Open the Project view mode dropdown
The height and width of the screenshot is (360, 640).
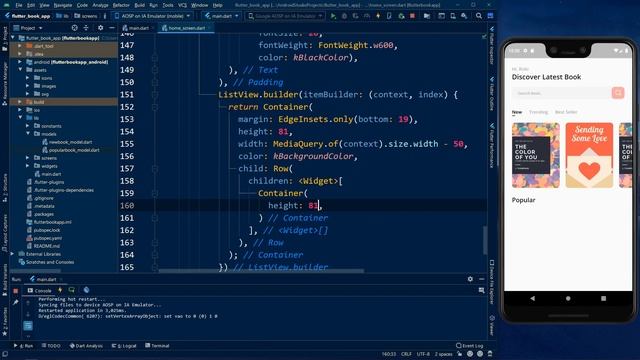pos(28,28)
